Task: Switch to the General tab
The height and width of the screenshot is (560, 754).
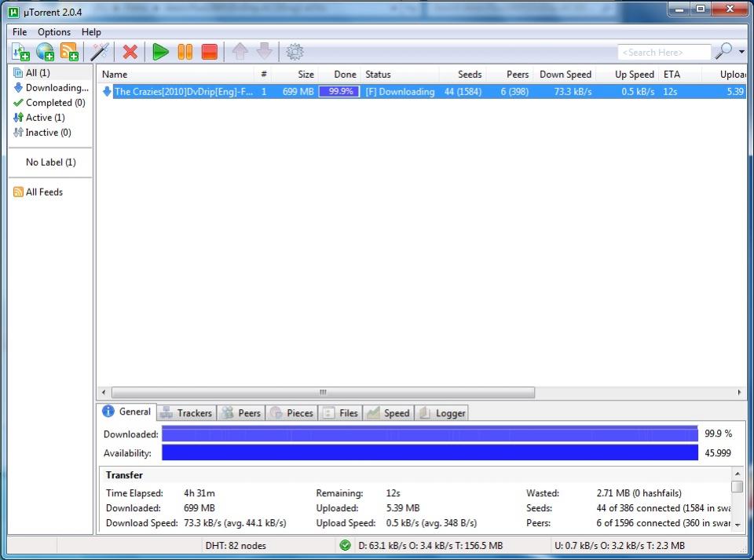Action: [x=127, y=412]
